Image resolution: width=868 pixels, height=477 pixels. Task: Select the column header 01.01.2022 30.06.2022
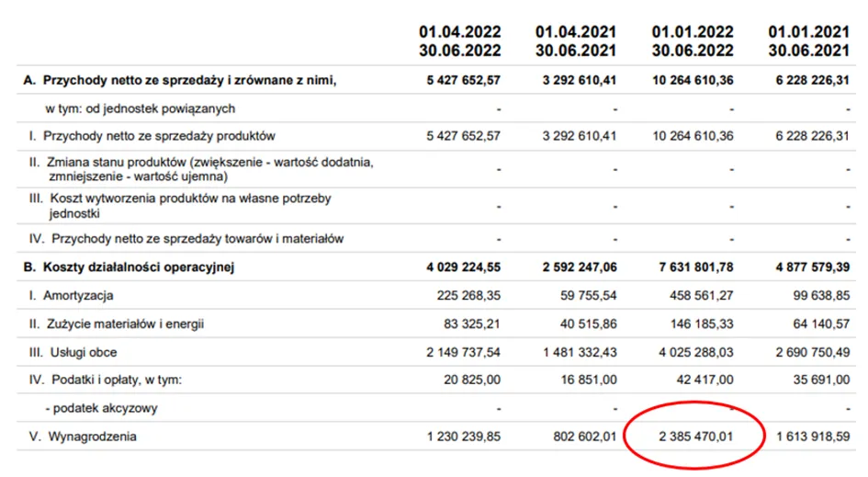coord(693,41)
